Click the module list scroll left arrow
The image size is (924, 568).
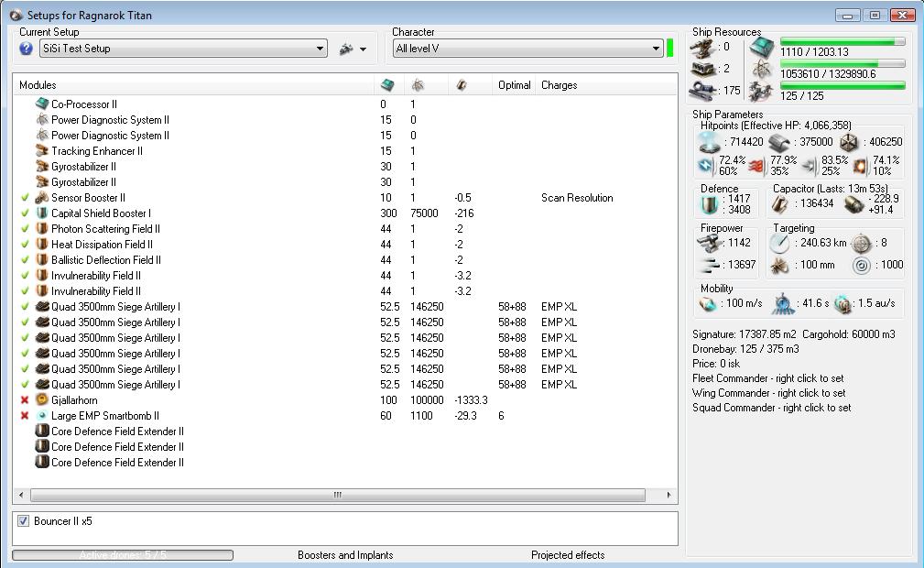21,495
